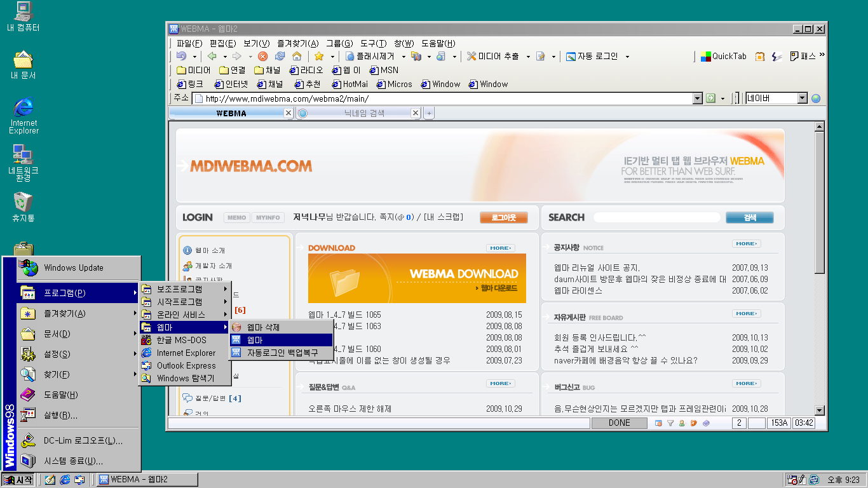Go to the Home page icon
This screenshot has height=488, width=868.
tap(296, 57)
